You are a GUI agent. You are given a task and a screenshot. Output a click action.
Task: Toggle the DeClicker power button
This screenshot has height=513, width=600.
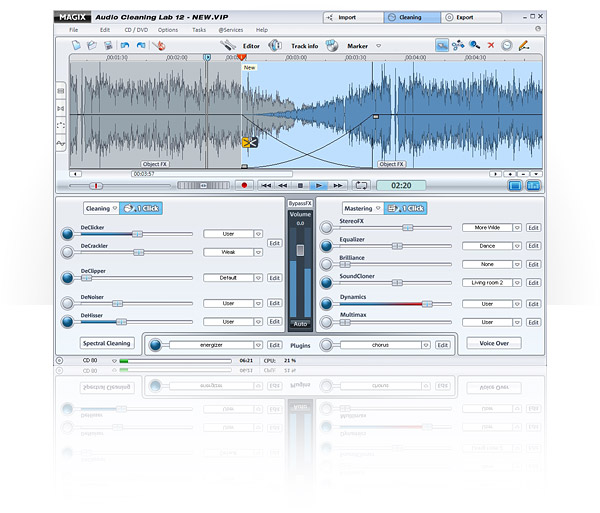coord(67,234)
